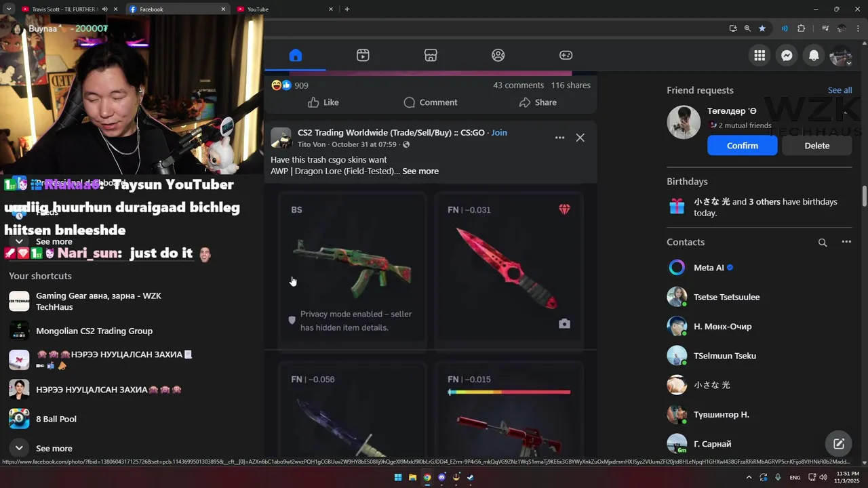Open post options three-dot menu
The width and height of the screenshot is (868, 488).
click(559, 138)
